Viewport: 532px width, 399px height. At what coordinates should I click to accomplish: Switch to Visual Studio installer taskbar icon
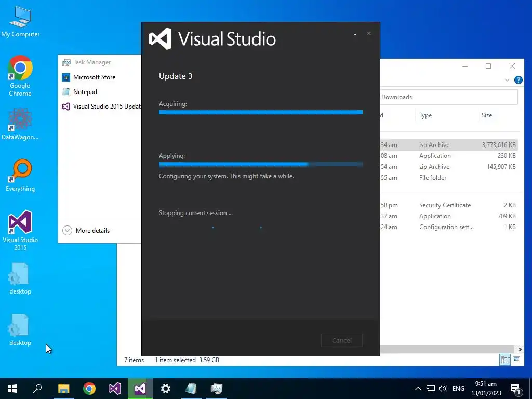point(140,389)
